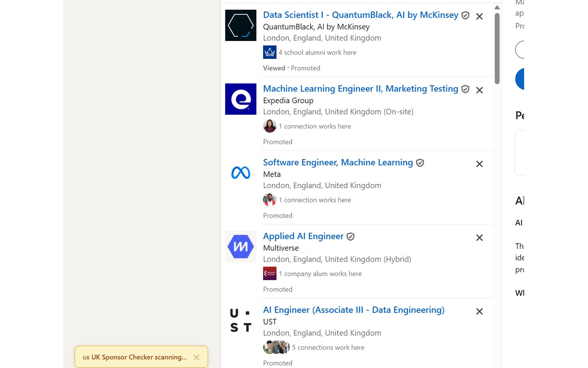Click '1 connection works here' under Meta
Image resolution: width=588 pixels, height=368 pixels.
coord(315,200)
